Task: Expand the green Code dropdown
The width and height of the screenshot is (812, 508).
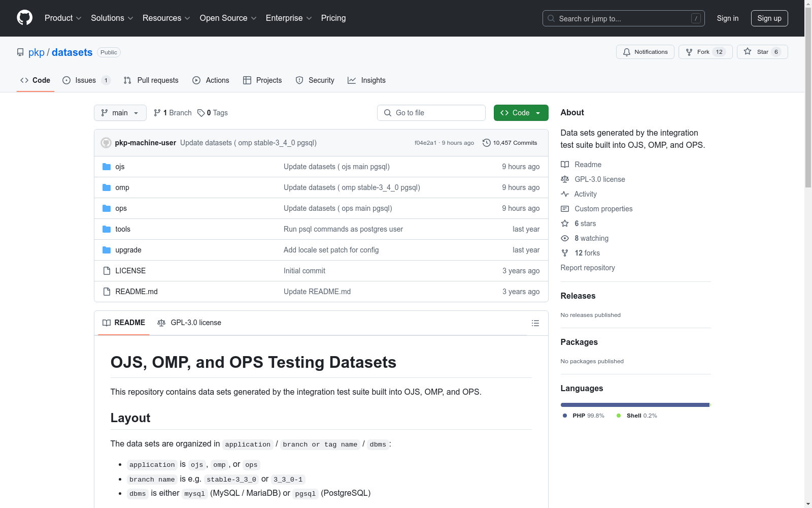Action: click(521, 113)
